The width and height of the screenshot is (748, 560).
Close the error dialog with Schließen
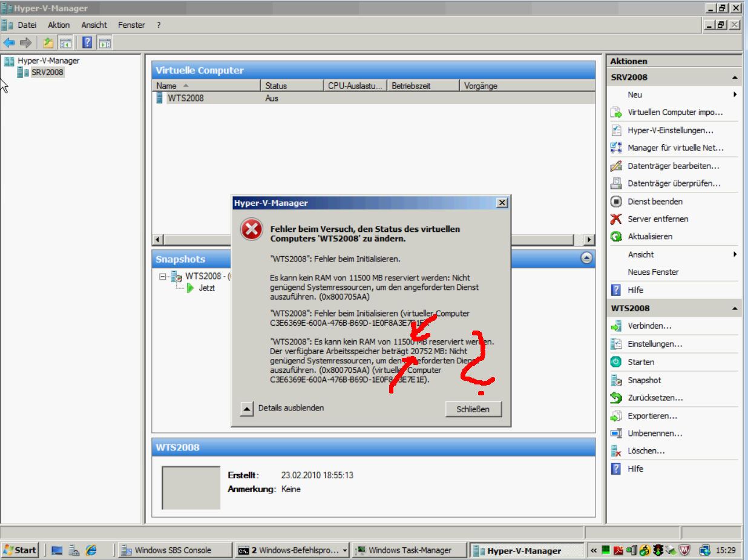coord(474,409)
